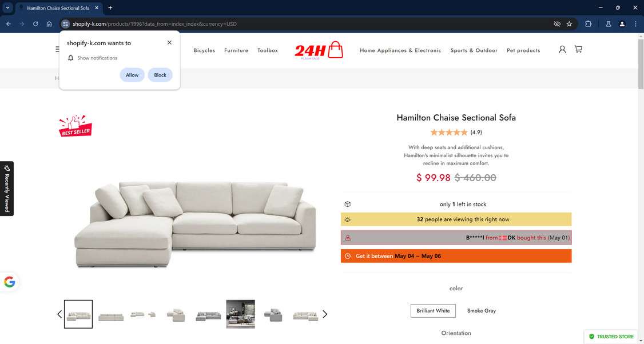The image size is (644, 344).
Task: Click the 24H Flash Sale logo
Action: tap(319, 50)
